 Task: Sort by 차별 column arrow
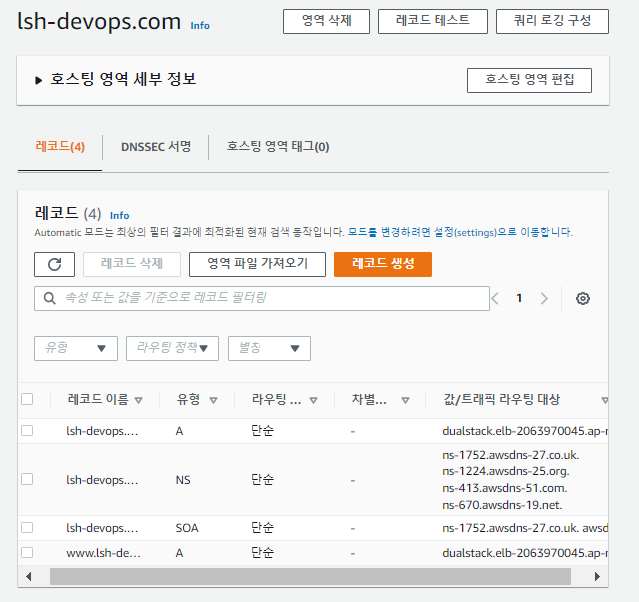[405, 400]
